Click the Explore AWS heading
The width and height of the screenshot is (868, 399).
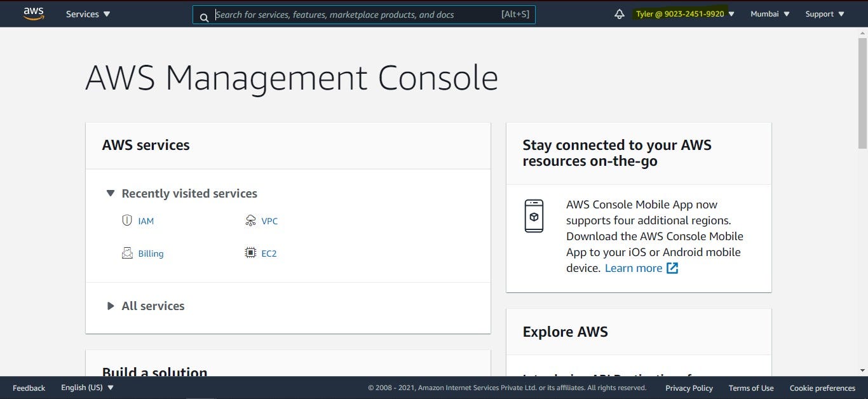tap(565, 332)
